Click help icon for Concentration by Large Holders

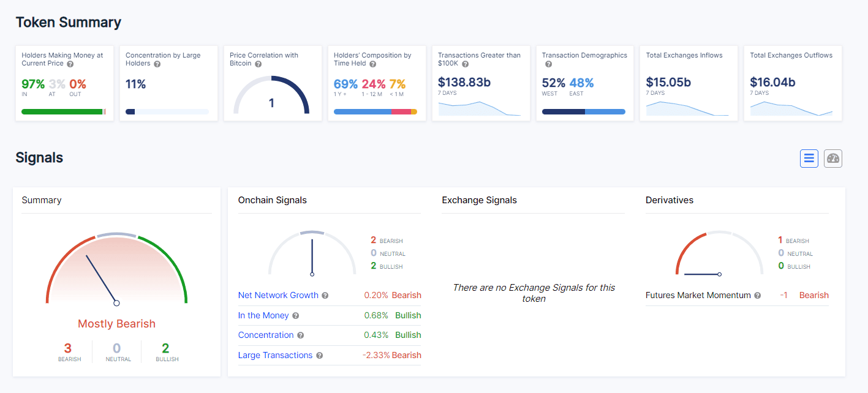click(x=157, y=64)
